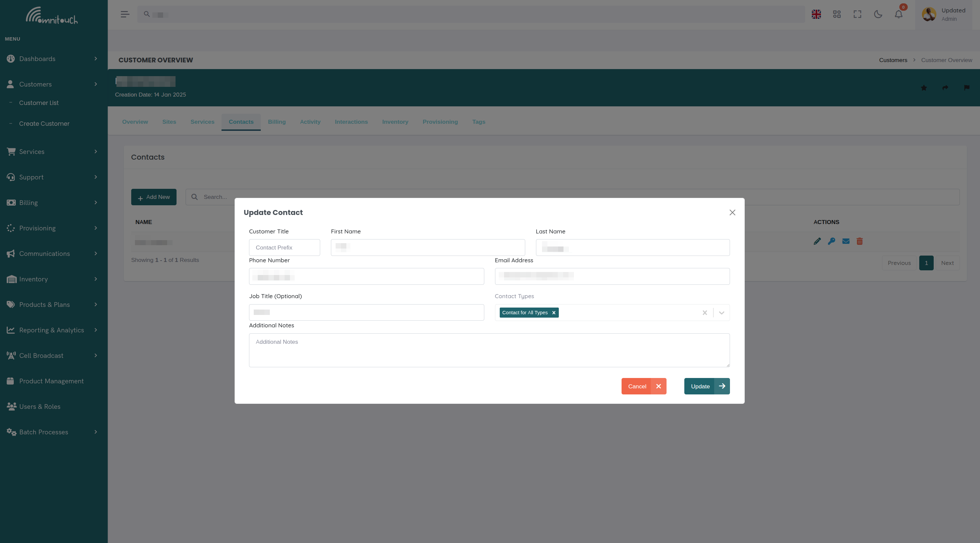Viewport: 980px width, 543px height.
Task: Enter fullscreen using the brackets icon
Action: click(x=857, y=14)
